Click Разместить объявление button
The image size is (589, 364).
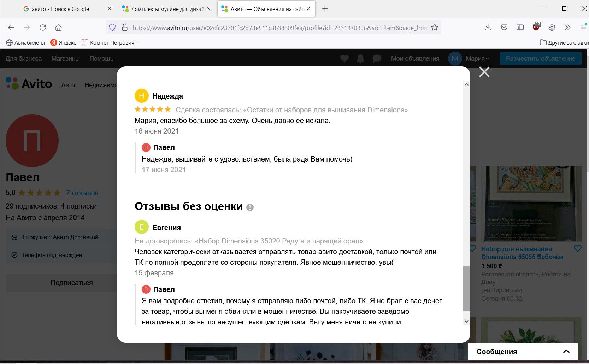click(x=540, y=59)
